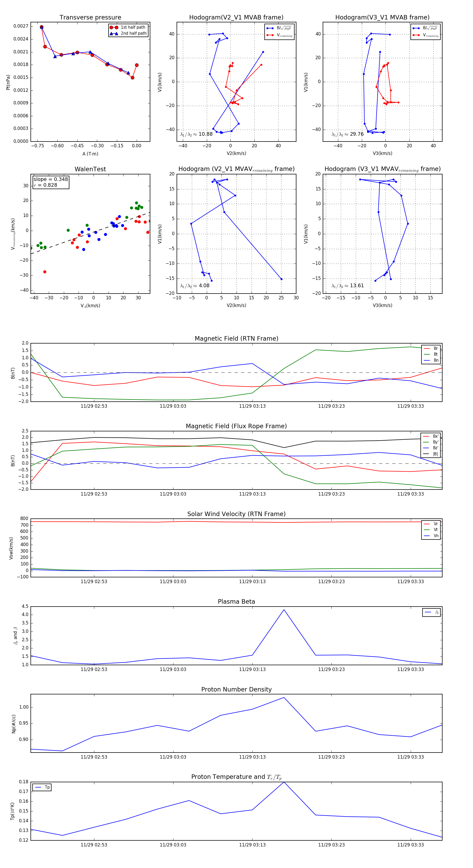Click the 'Bn' legend entry

(x=431, y=360)
